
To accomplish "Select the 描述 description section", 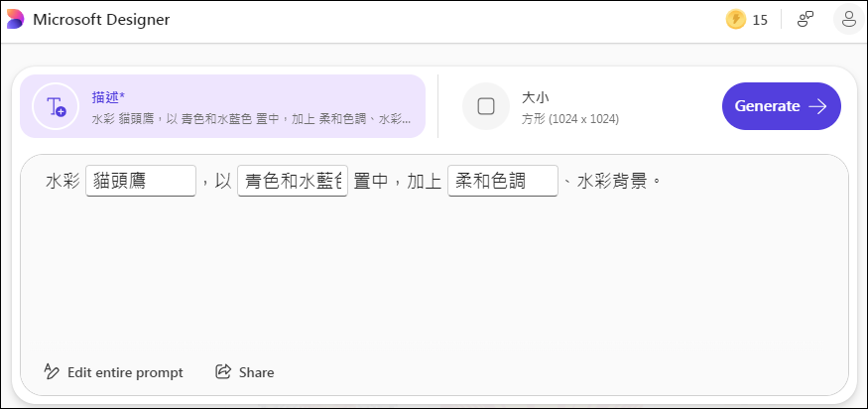I will 222,106.
